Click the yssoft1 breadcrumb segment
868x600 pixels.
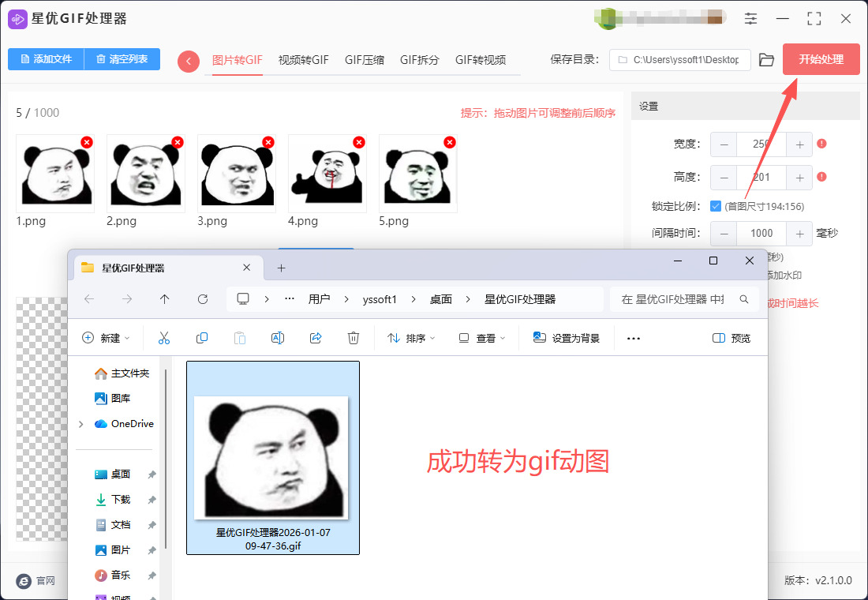(380, 299)
